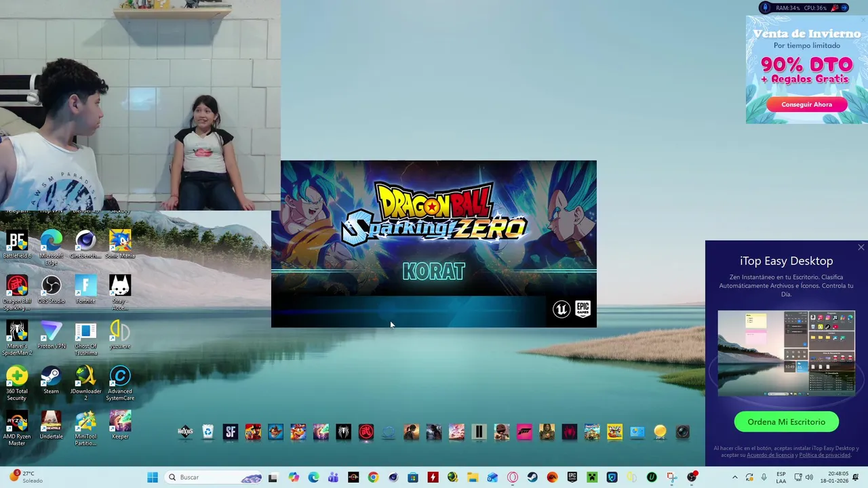Select the Dragon Ball Sparking desktop shortcut
This screenshot has width=868, height=488.
[17, 293]
